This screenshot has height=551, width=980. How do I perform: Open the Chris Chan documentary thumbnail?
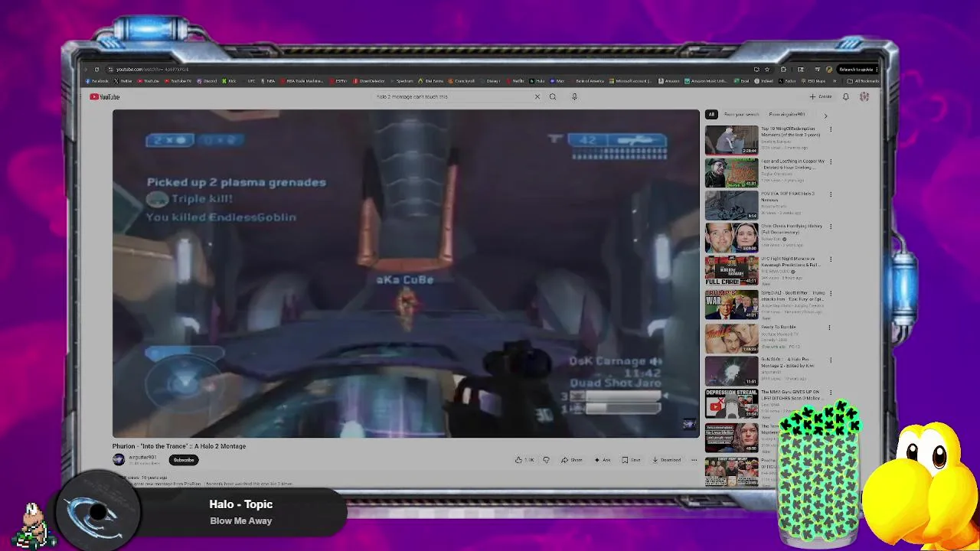point(731,238)
